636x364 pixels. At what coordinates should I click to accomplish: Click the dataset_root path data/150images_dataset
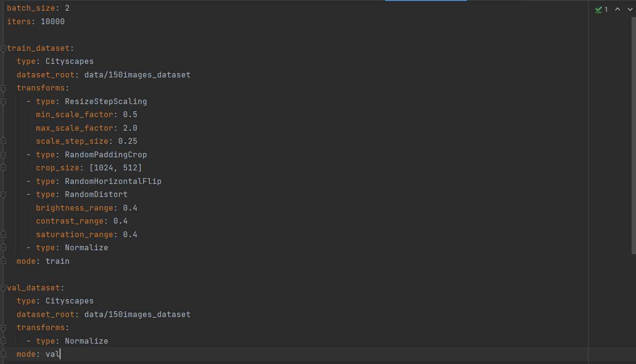pos(138,75)
